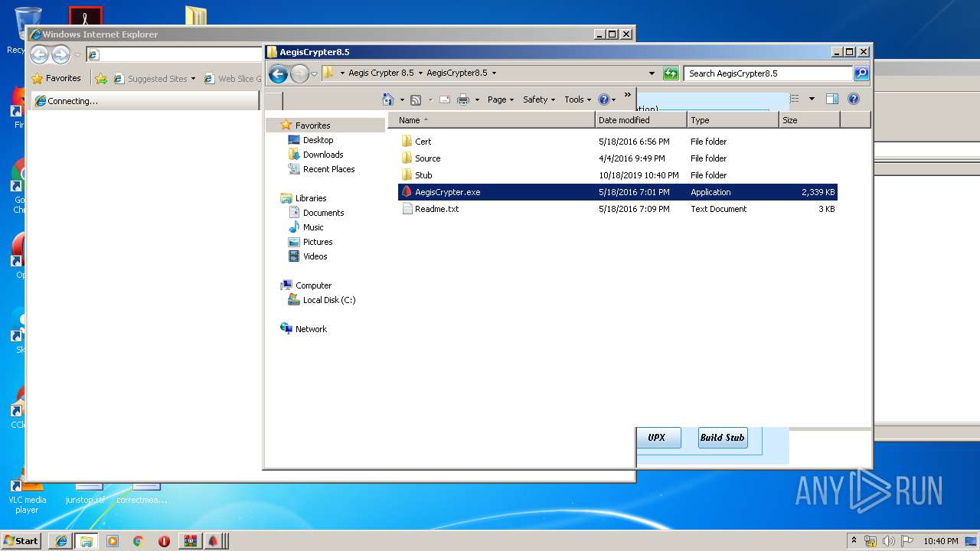Select Desktop in the navigation pane
The height and width of the screenshot is (551, 980).
tap(311, 140)
